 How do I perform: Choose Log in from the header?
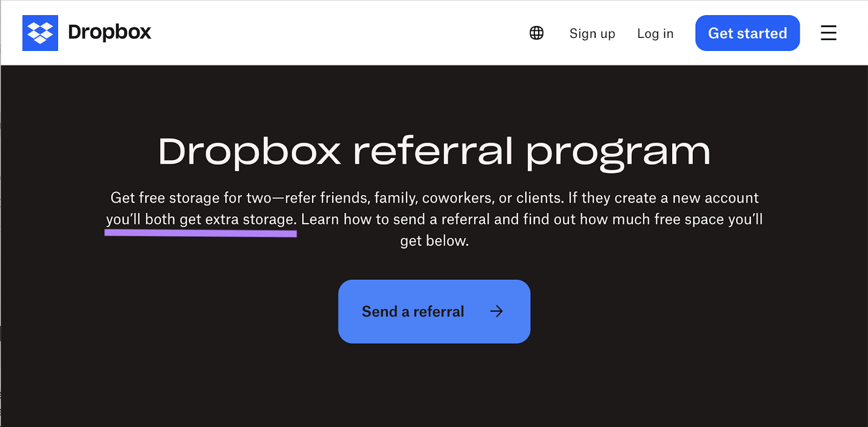(x=655, y=33)
